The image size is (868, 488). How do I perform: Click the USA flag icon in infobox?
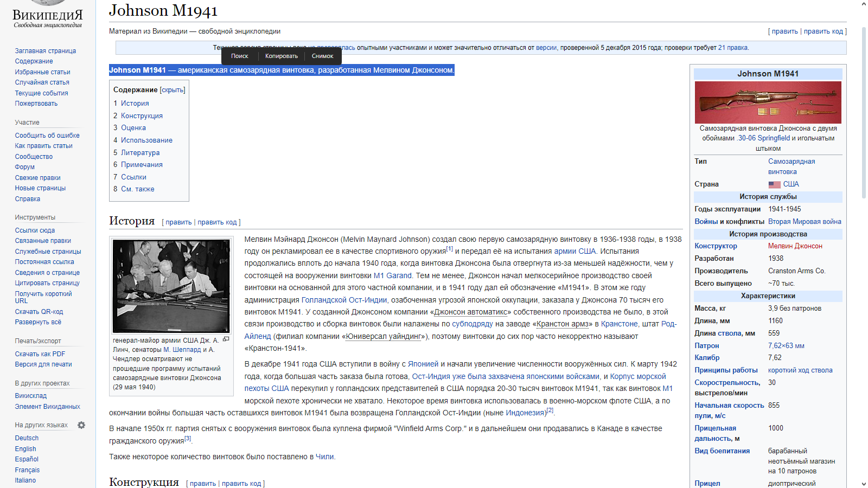point(774,185)
